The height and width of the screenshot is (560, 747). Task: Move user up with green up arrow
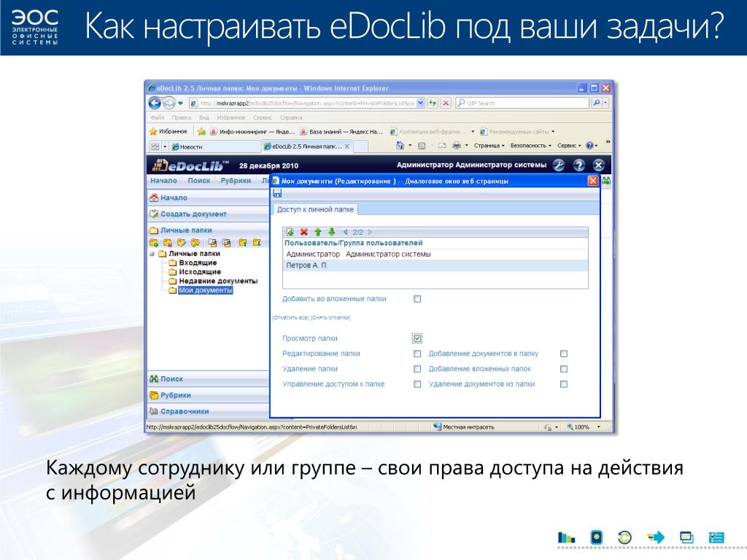click(x=318, y=233)
